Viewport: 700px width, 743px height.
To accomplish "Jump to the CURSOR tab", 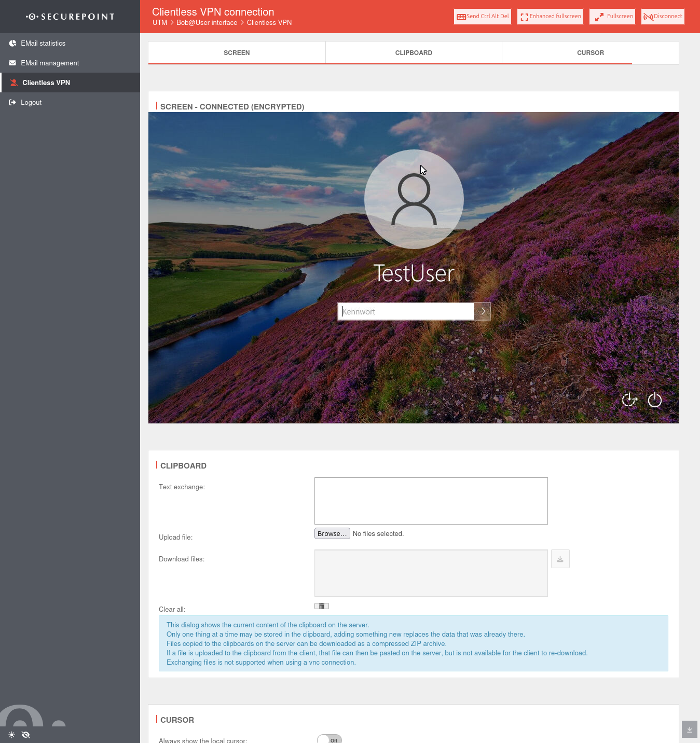I will 590,53.
